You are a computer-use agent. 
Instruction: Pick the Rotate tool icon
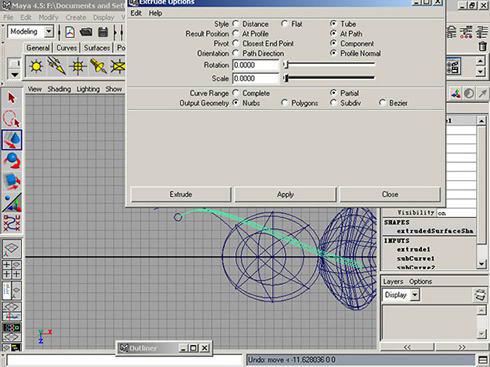12,160
